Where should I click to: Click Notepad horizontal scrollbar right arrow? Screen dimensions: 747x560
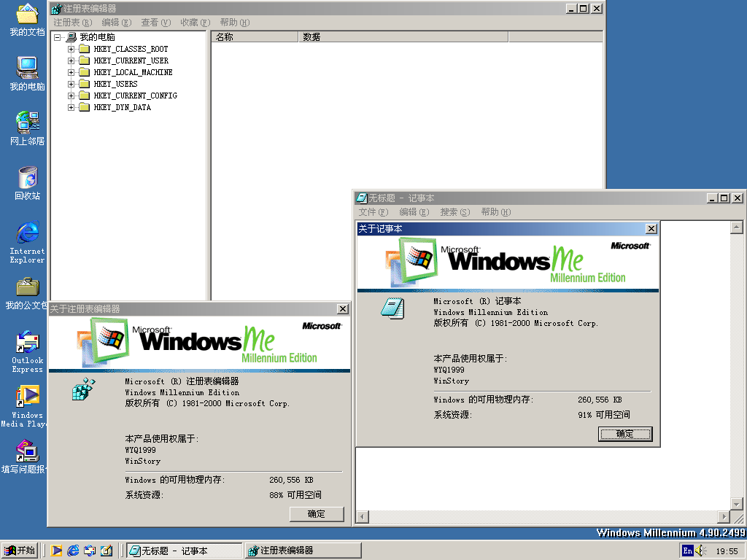tap(724, 517)
